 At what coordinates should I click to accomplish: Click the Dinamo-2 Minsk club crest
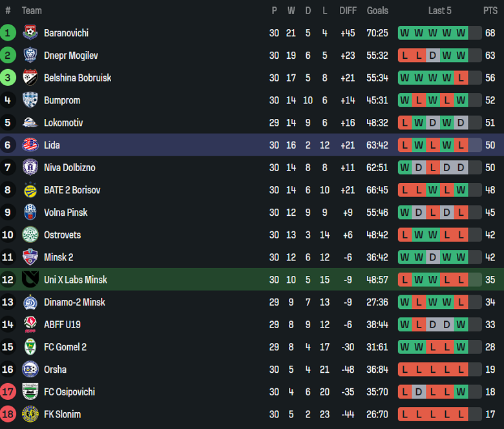(30, 302)
